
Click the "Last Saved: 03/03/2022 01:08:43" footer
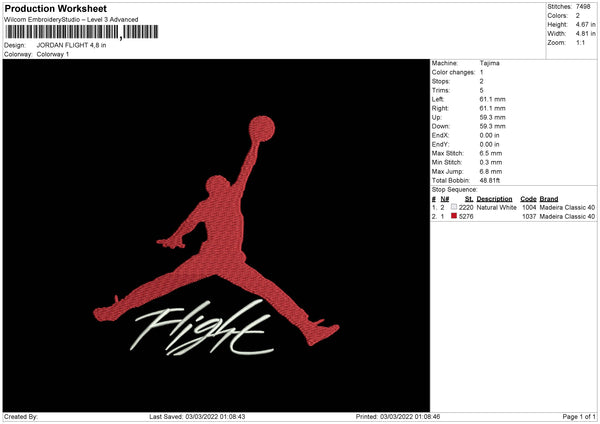[x=197, y=417]
